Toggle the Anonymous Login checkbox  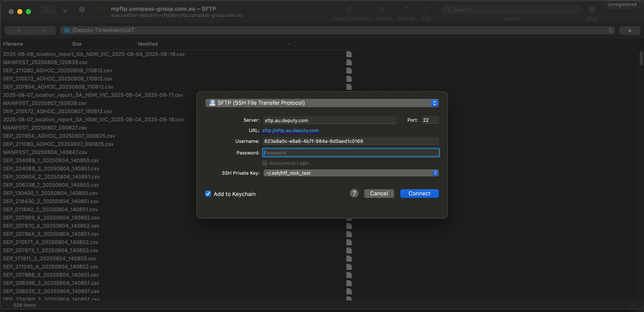(x=265, y=163)
